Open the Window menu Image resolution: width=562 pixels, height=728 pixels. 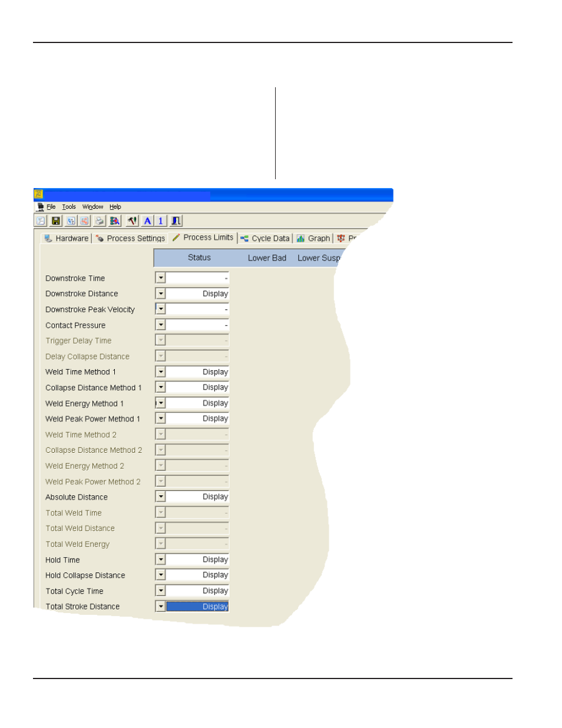[x=92, y=207]
